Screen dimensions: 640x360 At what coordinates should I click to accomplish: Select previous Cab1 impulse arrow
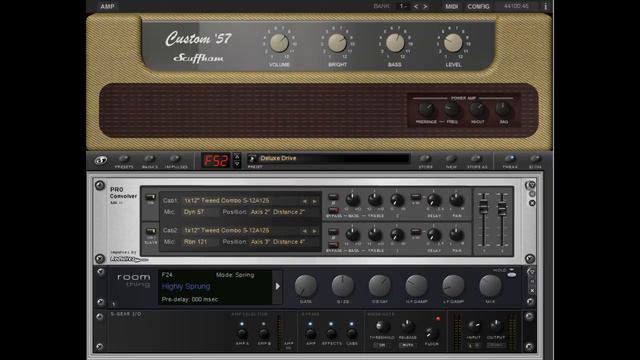[304, 201]
